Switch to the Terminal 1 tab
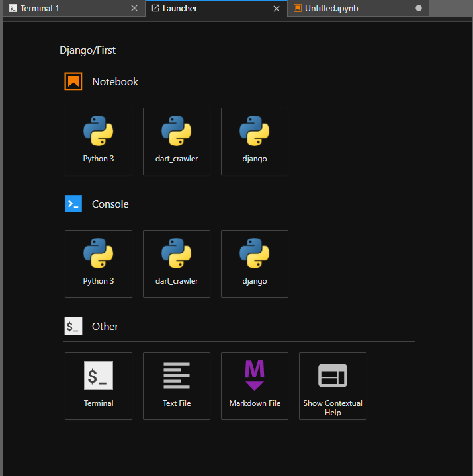The height and width of the screenshot is (476, 473). 74,8
